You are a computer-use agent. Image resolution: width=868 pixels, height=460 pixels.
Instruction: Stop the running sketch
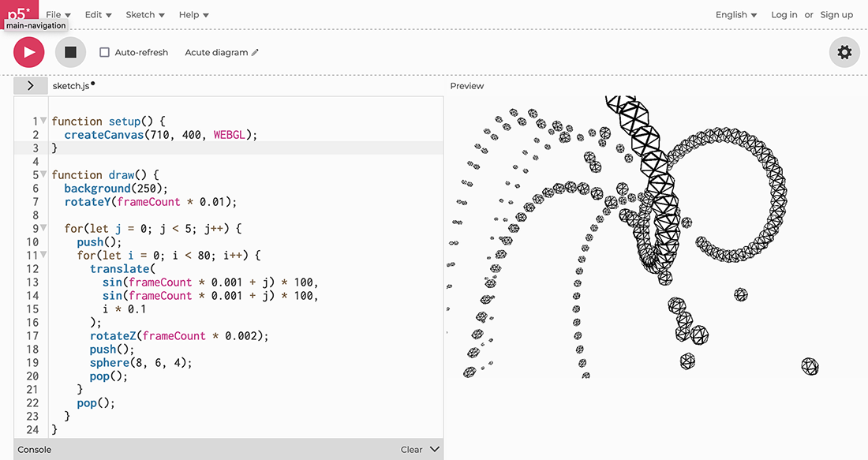click(70, 52)
